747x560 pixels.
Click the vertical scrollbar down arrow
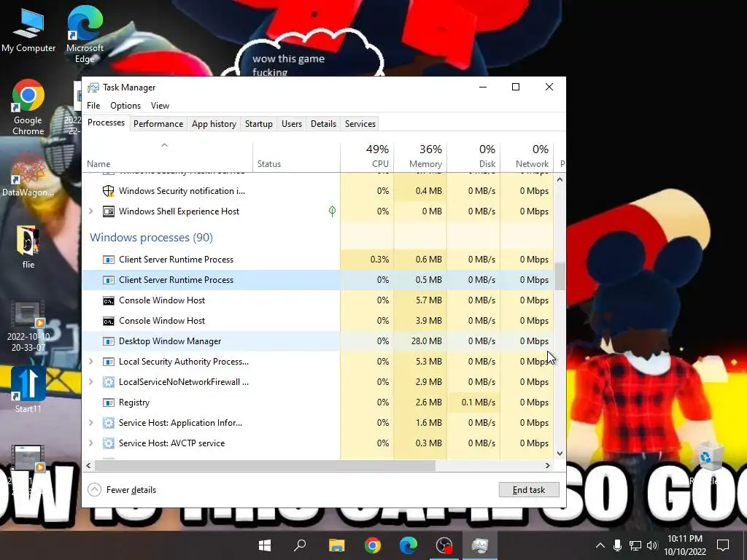click(560, 454)
